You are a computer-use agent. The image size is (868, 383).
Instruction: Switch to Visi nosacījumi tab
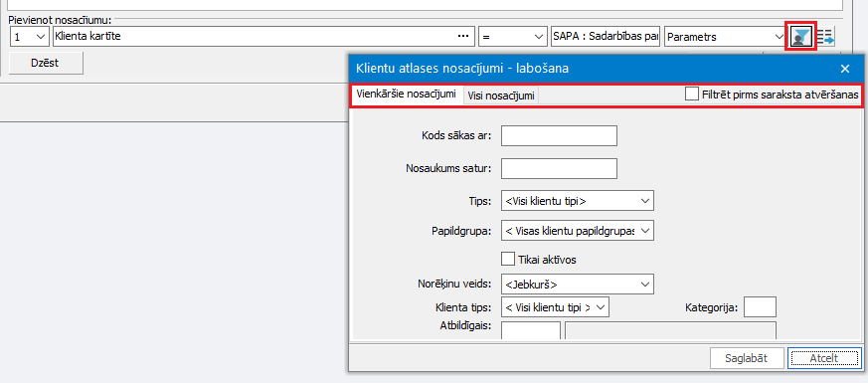[501, 96]
